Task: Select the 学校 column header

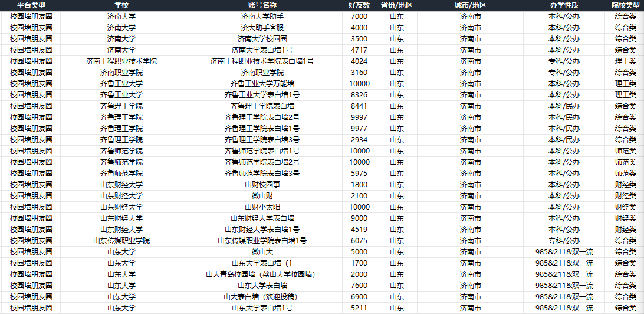Action: click(121, 5)
